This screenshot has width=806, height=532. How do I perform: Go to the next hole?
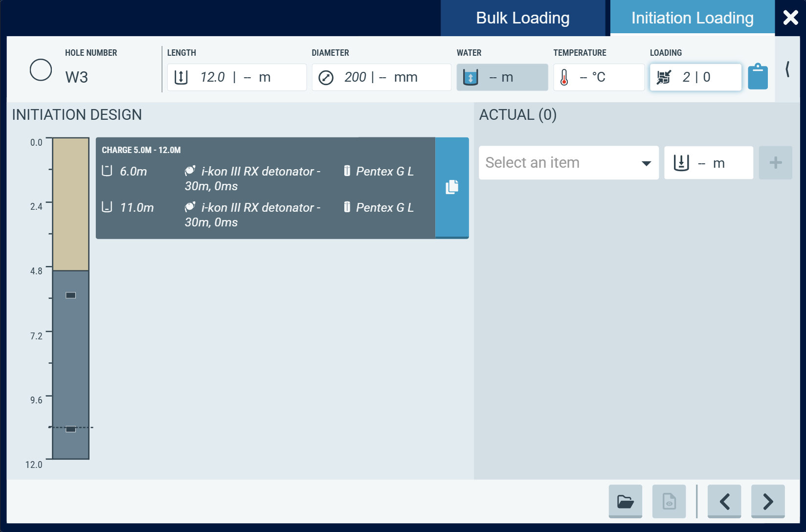pos(768,501)
